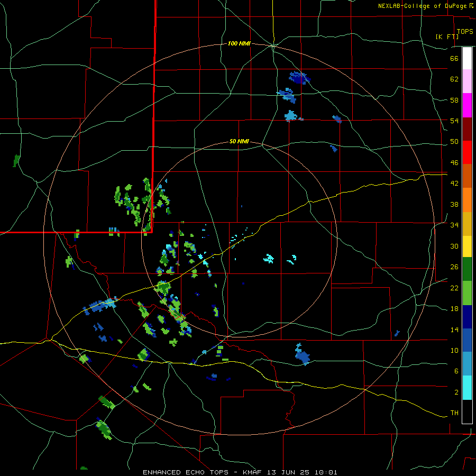
Task: Click the cyan swatch near scale bottom
Action: pos(467,388)
